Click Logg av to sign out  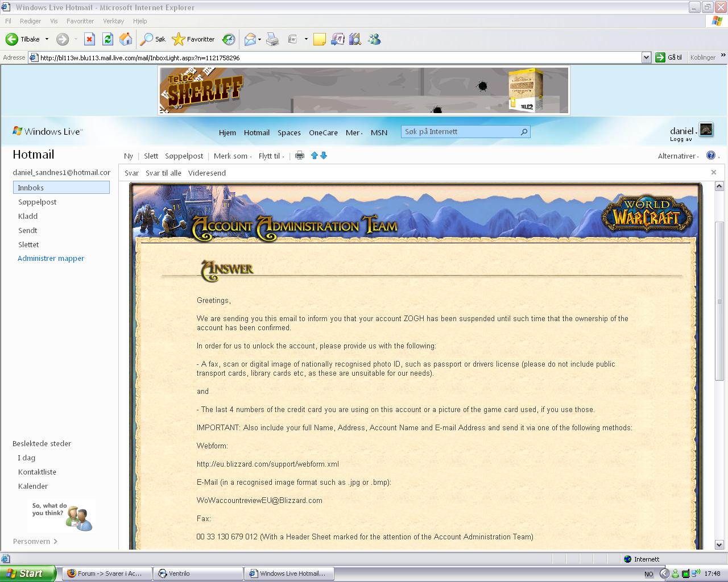pyautogui.click(x=681, y=139)
